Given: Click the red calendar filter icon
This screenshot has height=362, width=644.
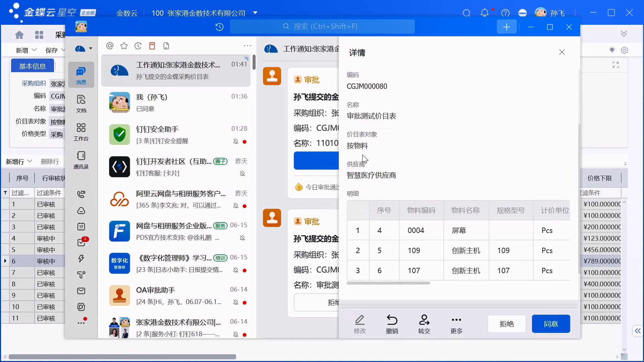Looking at the screenshot, I should 152,46.
